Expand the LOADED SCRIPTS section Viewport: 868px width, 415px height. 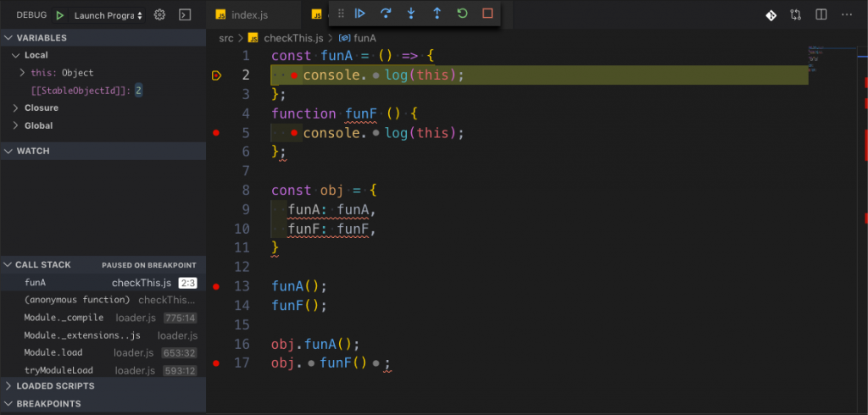pos(103,385)
